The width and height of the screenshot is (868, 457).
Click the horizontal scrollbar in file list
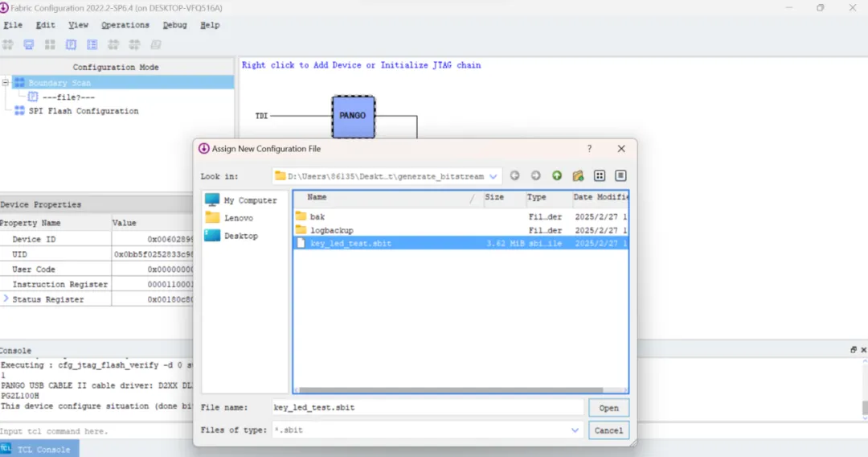point(451,390)
